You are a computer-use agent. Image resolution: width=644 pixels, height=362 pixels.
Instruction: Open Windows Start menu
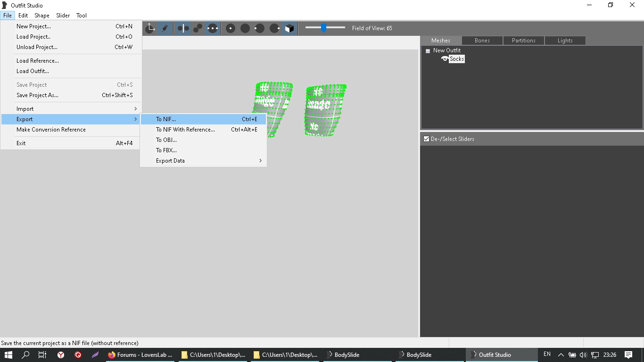point(8,355)
